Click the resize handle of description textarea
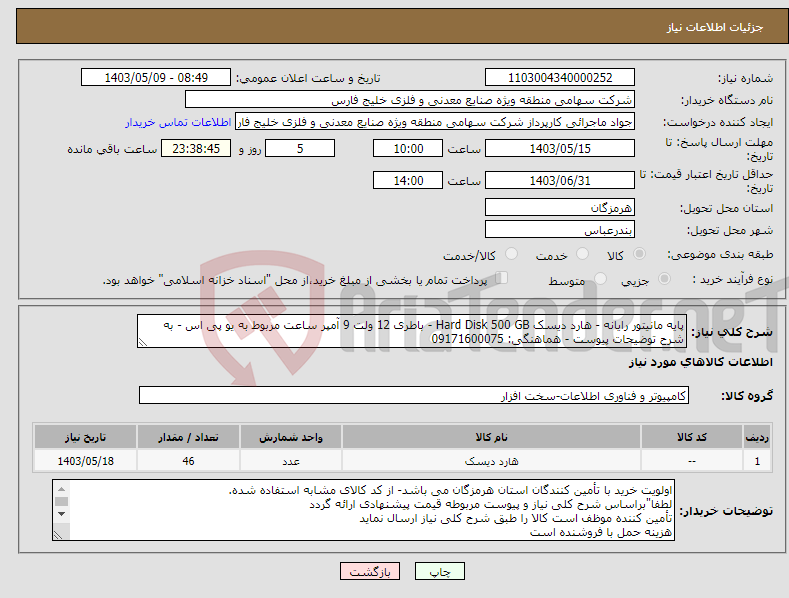The image size is (789, 598). (x=143, y=343)
